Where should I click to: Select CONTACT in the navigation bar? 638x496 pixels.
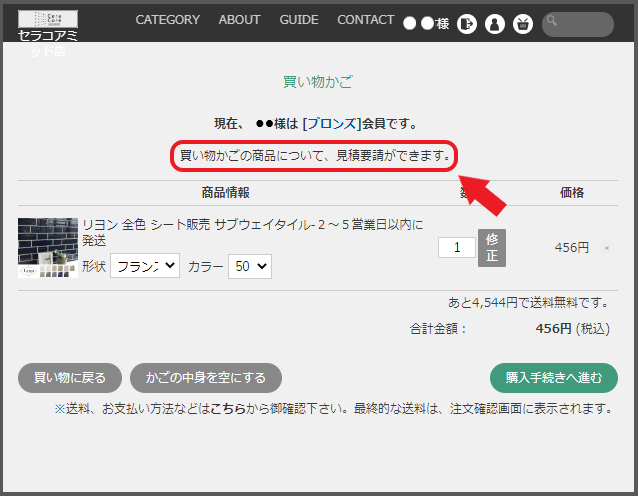365,20
